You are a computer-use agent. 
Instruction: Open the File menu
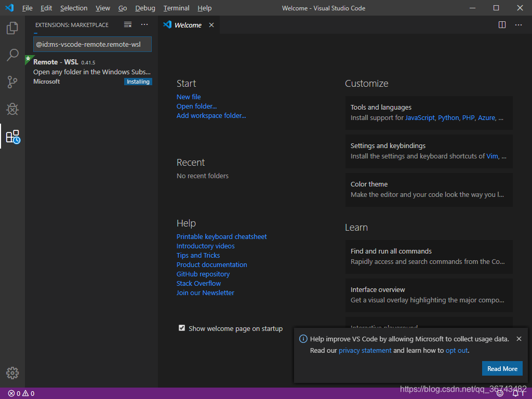pos(28,8)
